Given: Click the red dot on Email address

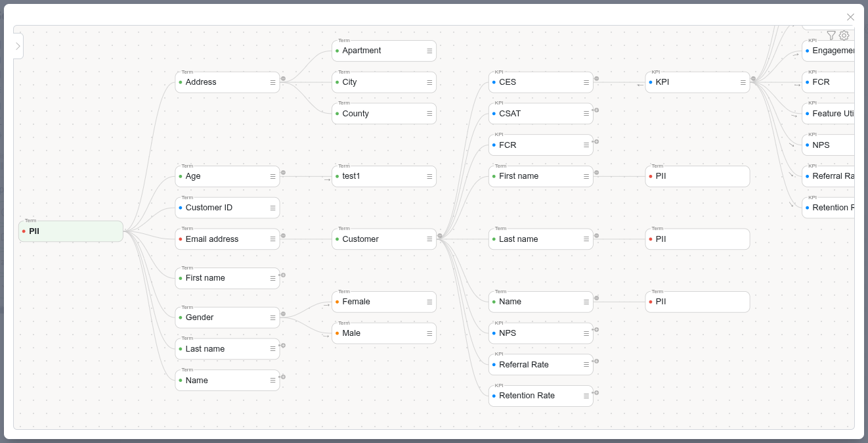Looking at the screenshot, I should click(x=181, y=239).
